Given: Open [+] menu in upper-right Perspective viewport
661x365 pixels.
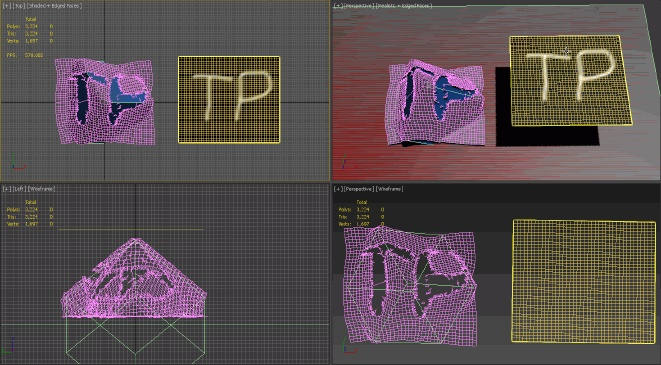Looking at the screenshot, I should [338, 6].
